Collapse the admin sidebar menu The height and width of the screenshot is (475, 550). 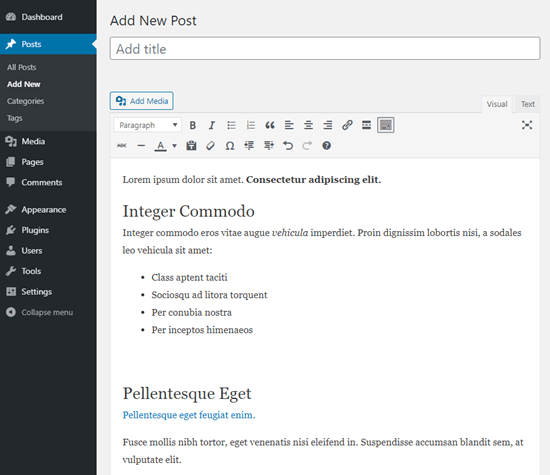click(x=40, y=312)
